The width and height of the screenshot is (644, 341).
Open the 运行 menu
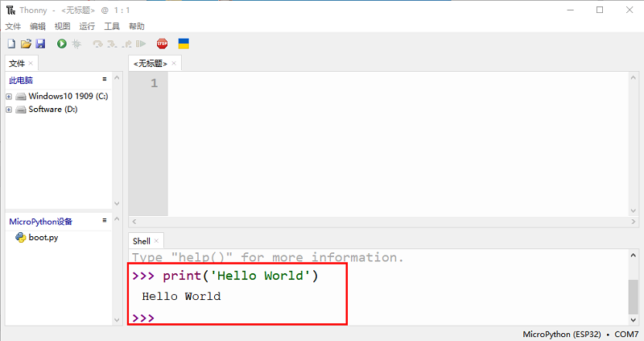point(87,27)
